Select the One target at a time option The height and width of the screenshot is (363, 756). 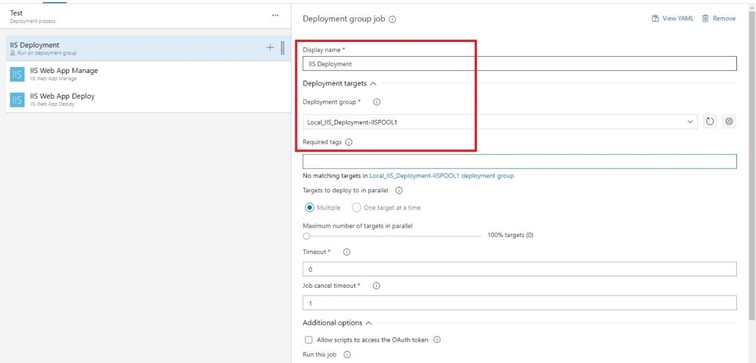coord(356,208)
